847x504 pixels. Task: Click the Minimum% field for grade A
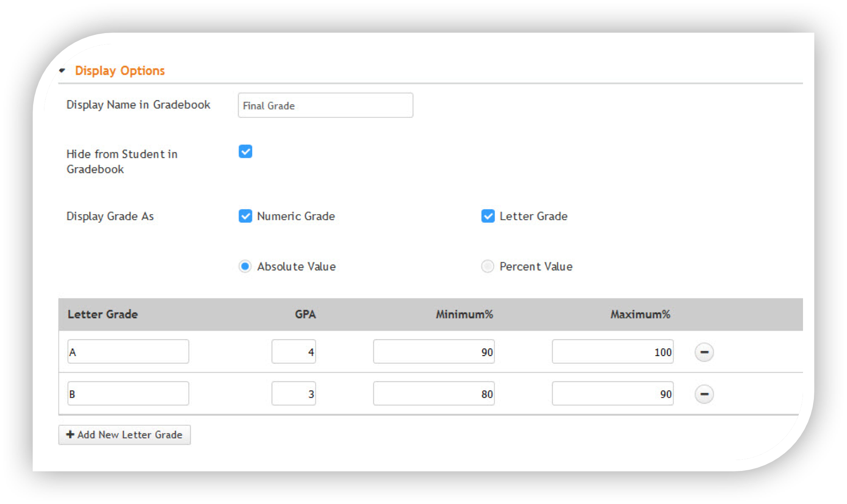[x=434, y=352]
